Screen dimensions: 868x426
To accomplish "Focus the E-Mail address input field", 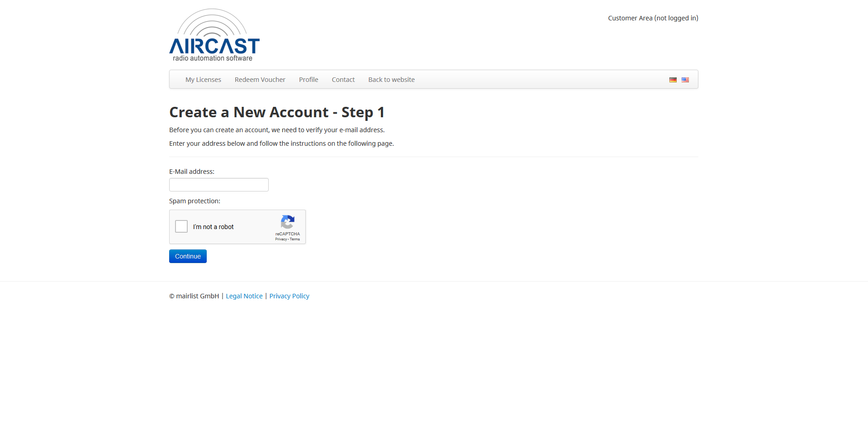I will coord(218,185).
